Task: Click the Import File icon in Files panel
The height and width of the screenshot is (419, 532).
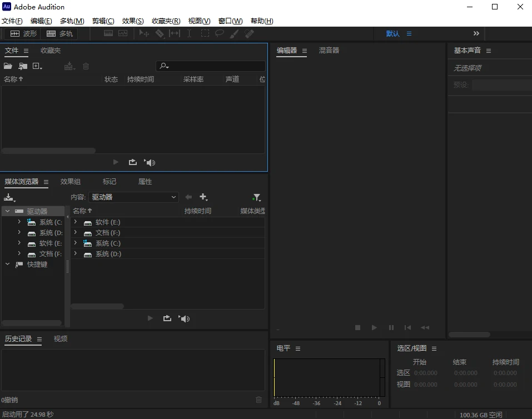Action: click(23, 66)
